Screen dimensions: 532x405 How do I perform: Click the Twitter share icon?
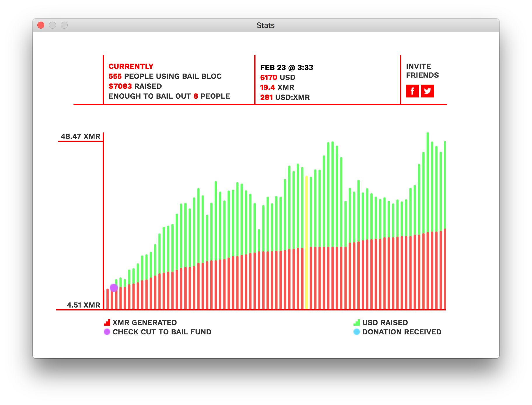click(427, 91)
